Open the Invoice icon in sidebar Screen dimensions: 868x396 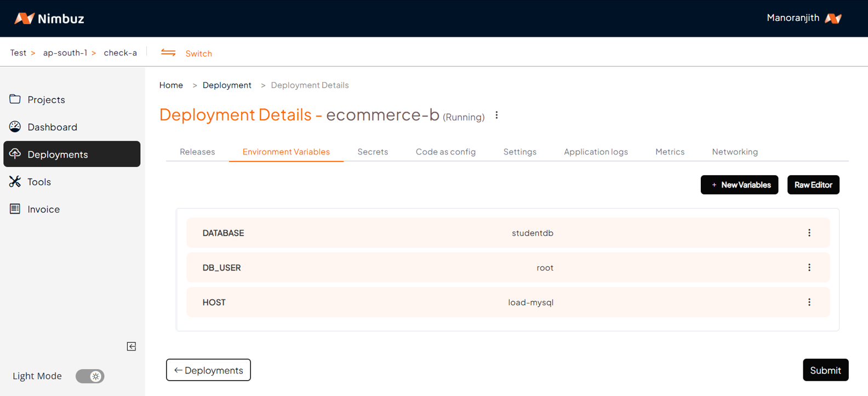[15, 209]
